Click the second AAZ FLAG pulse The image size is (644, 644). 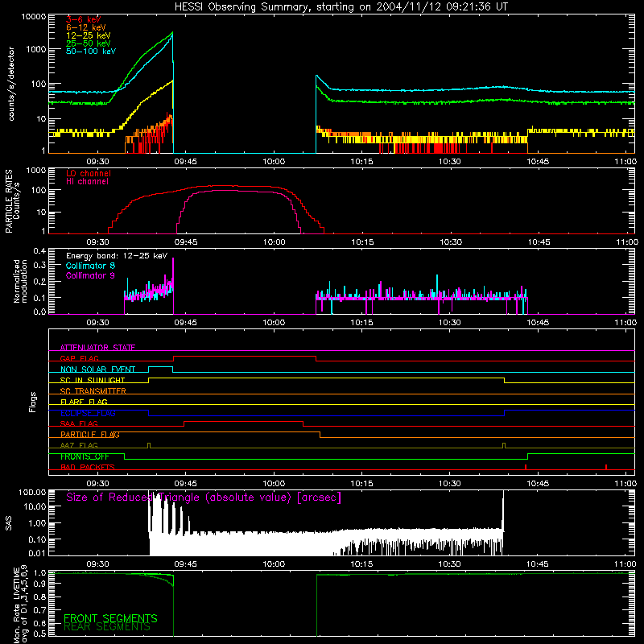(x=504, y=446)
